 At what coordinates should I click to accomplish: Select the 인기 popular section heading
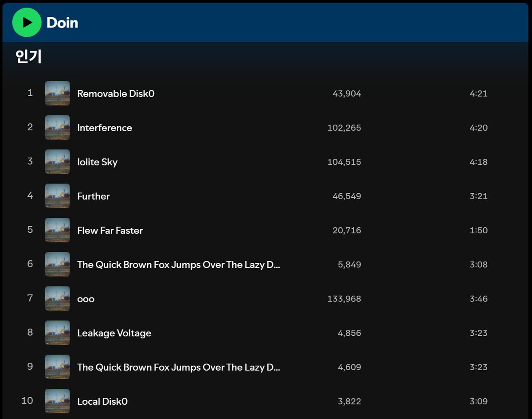click(28, 57)
